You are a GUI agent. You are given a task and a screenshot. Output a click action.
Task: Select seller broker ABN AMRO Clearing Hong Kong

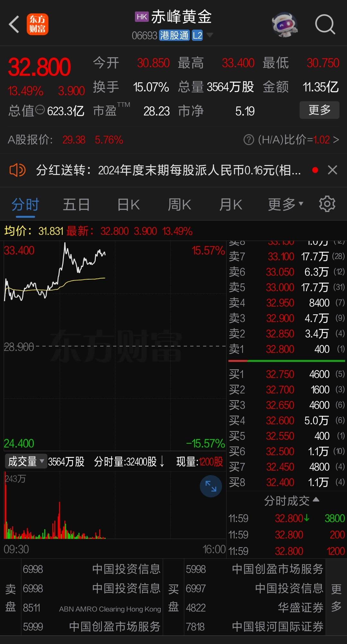tap(92, 609)
